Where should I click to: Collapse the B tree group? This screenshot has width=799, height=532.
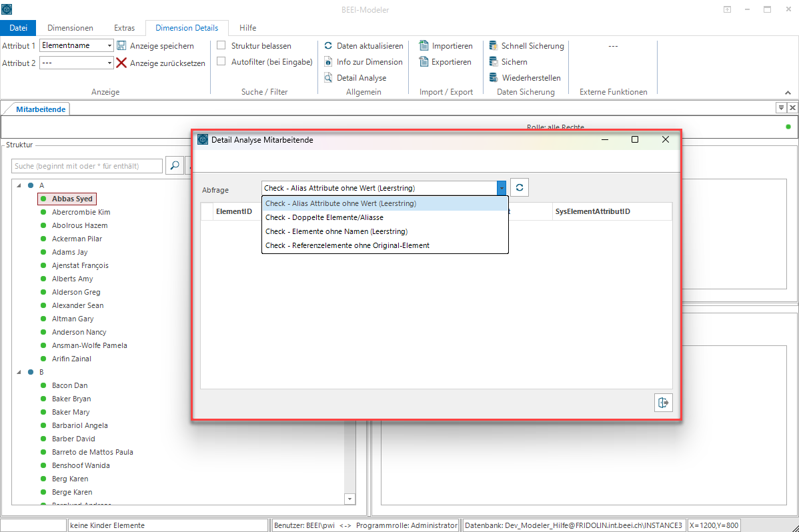(x=19, y=372)
